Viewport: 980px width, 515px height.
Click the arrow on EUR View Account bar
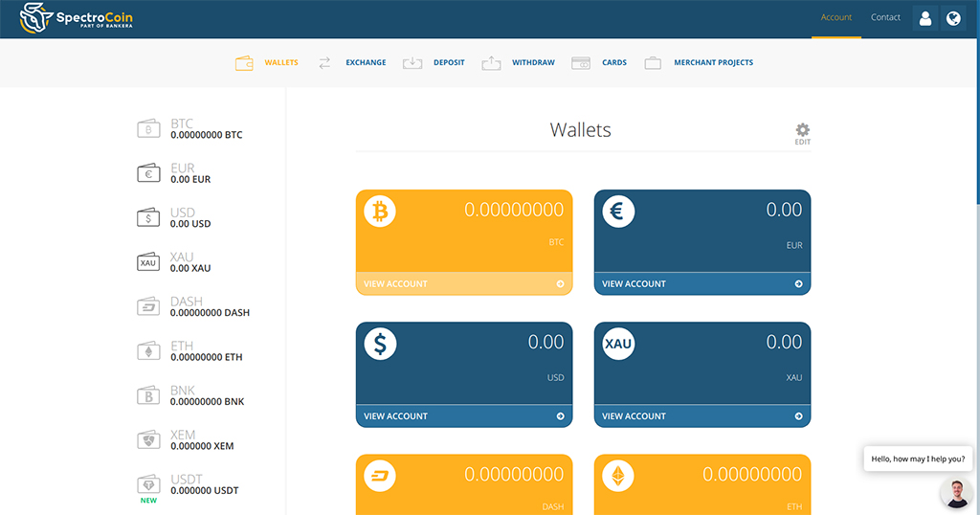pyautogui.click(x=798, y=283)
